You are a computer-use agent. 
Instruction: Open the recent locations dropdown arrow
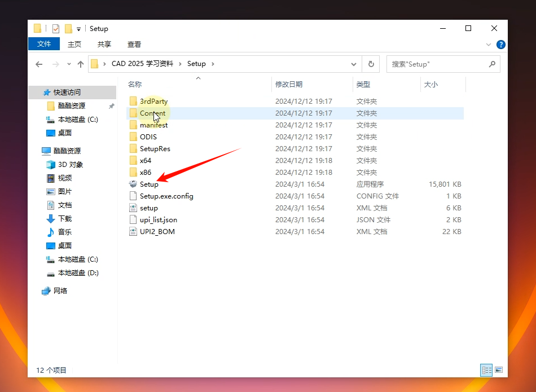(x=69, y=64)
